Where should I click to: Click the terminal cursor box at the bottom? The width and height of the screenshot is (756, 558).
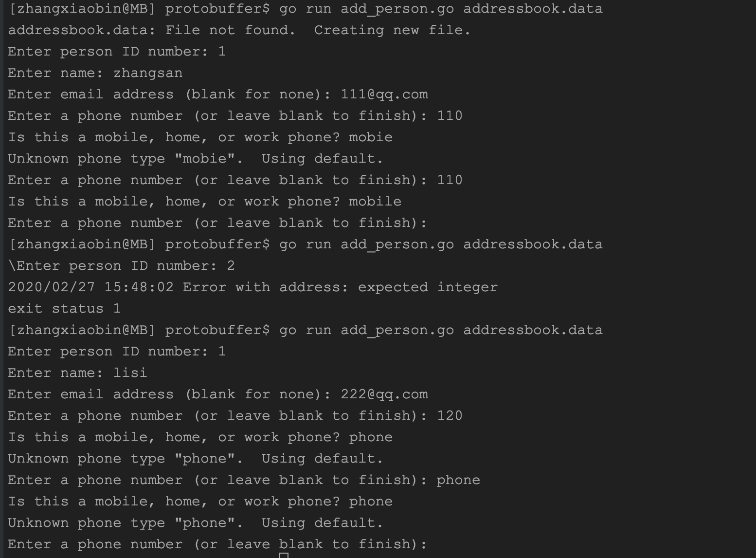[284, 555]
